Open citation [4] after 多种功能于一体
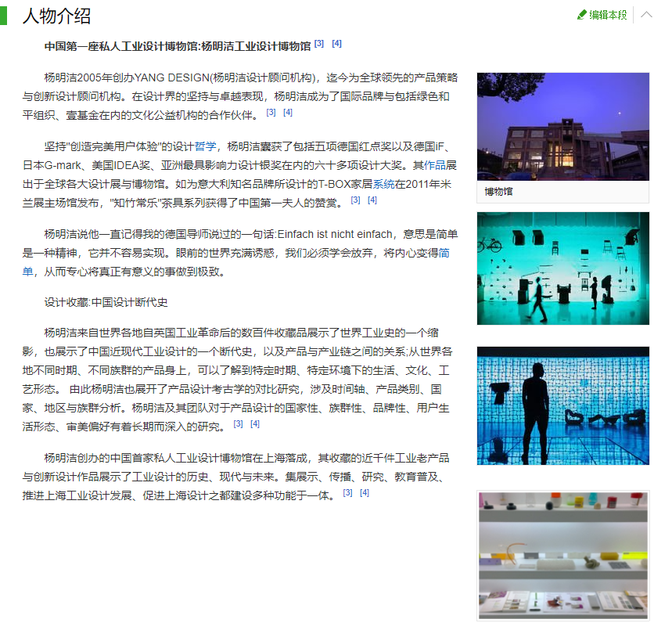This screenshot has height=623, width=672. pyautogui.click(x=365, y=492)
